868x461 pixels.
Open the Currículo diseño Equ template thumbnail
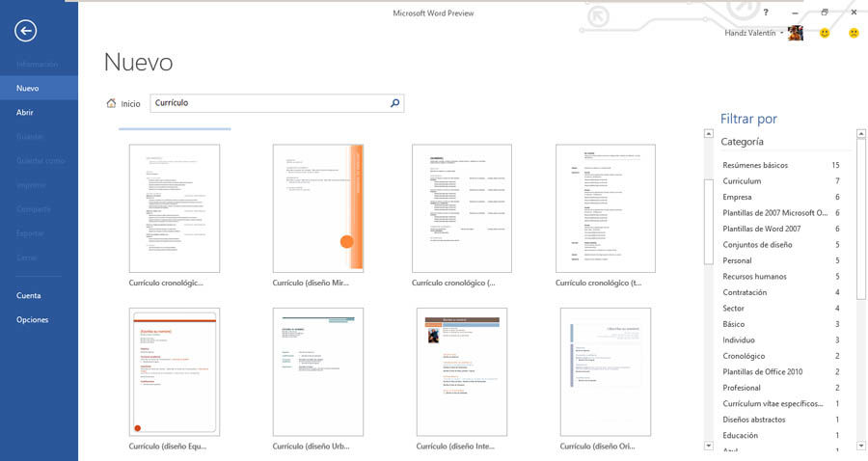tap(174, 372)
